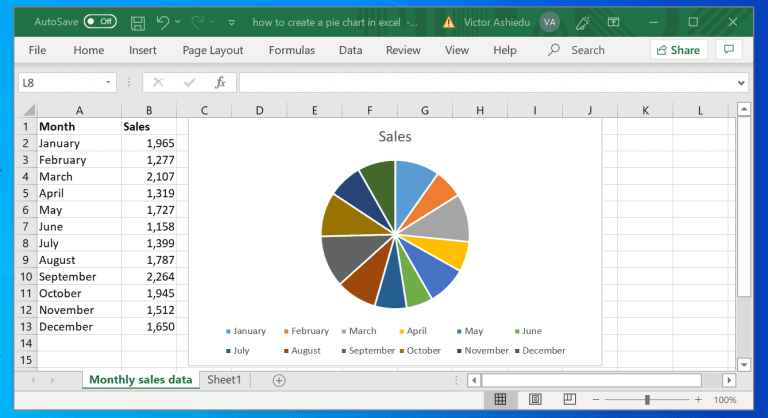
Task: Click the Share button
Action: pos(678,50)
